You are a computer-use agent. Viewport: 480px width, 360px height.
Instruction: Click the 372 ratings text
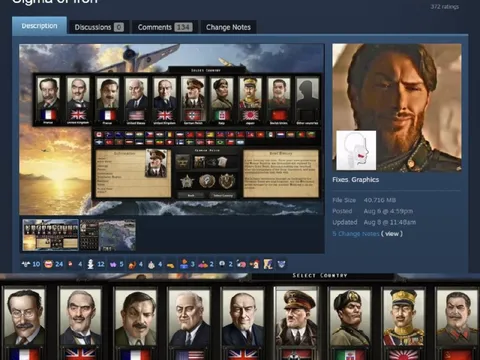(445, 7)
